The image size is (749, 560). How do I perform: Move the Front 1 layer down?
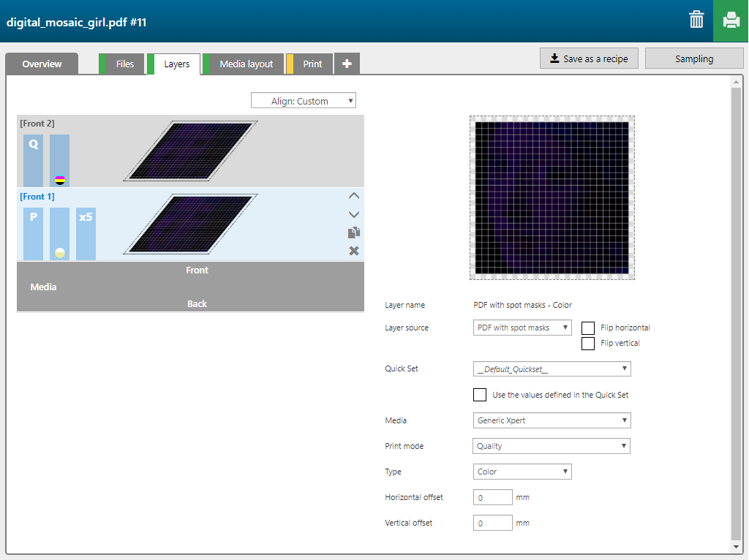(354, 214)
